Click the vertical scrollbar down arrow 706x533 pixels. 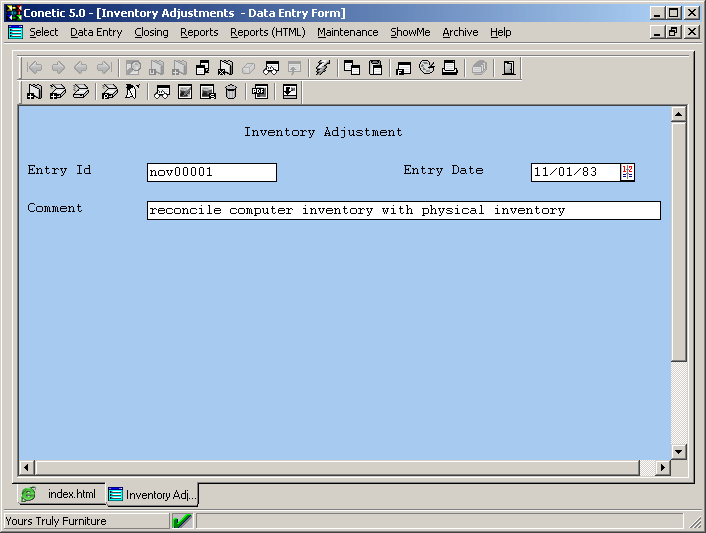(x=679, y=452)
